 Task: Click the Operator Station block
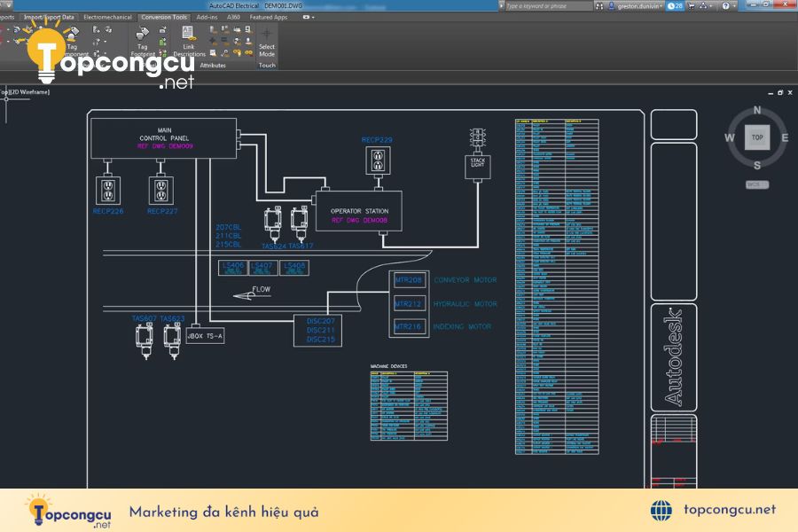tap(359, 211)
